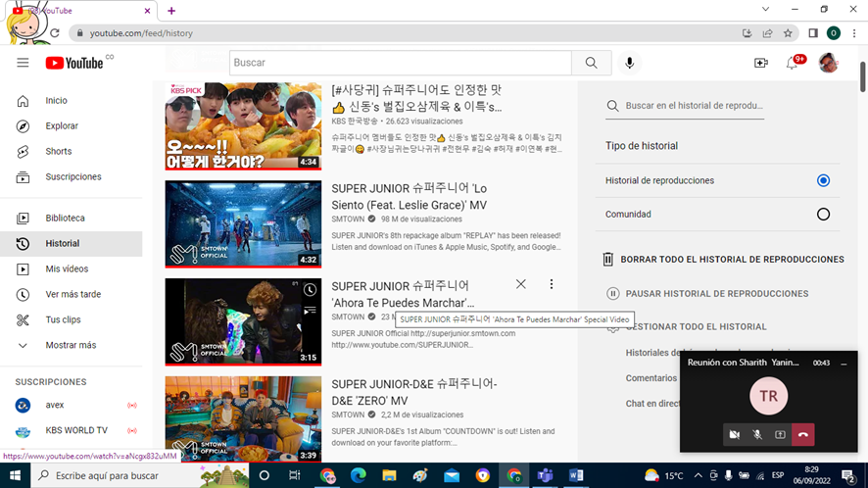The width and height of the screenshot is (868, 488).
Task: Click SUPER JUNIOR-D&E ZERO MV title
Action: pyautogui.click(x=414, y=392)
